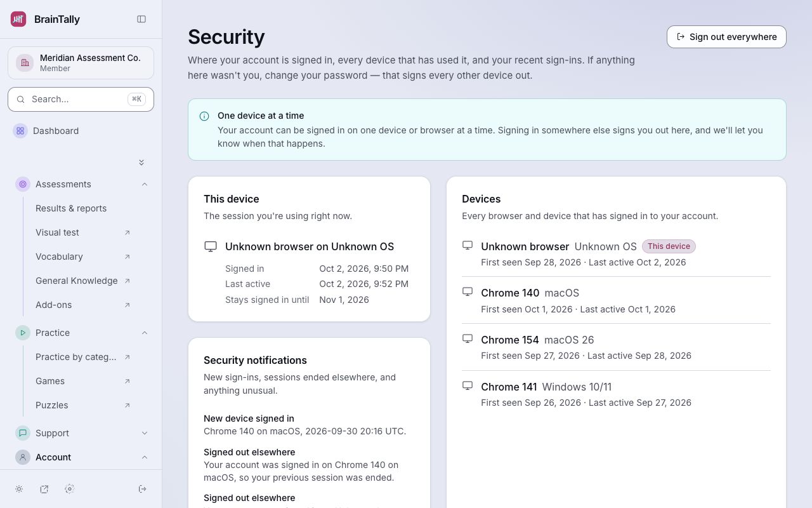
Task: Collapse the Practice section chevron
Action: (145, 333)
